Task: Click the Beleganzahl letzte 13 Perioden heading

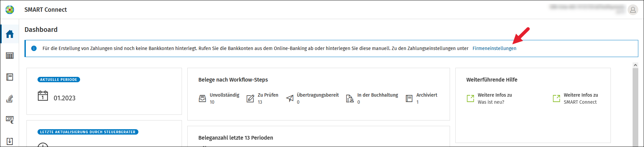Action: click(236, 138)
